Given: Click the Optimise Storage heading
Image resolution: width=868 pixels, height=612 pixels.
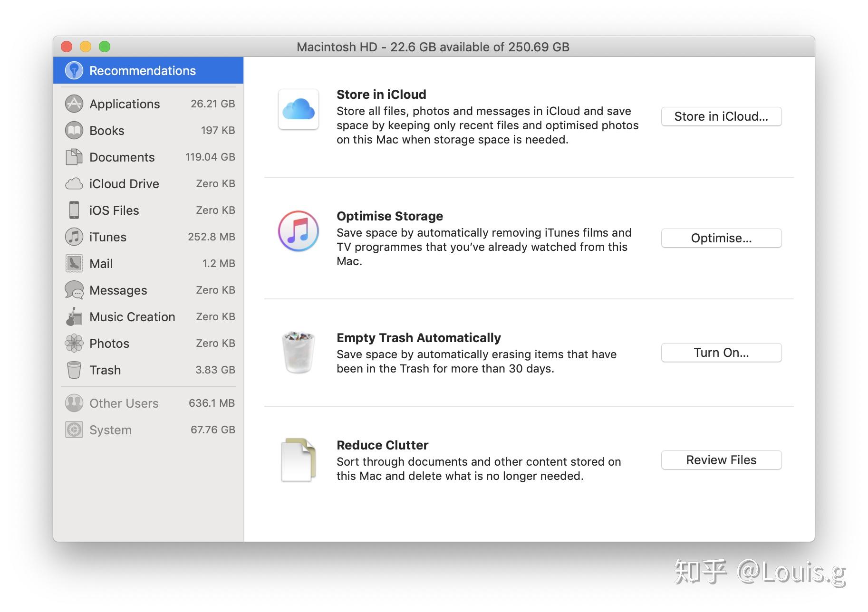Looking at the screenshot, I should click(x=390, y=216).
